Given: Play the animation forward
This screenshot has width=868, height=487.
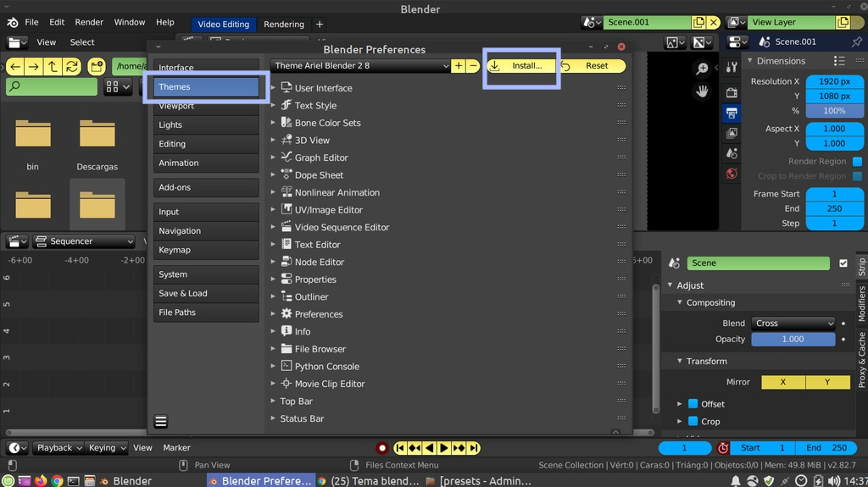Looking at the screenshot, I should [444, 448].
